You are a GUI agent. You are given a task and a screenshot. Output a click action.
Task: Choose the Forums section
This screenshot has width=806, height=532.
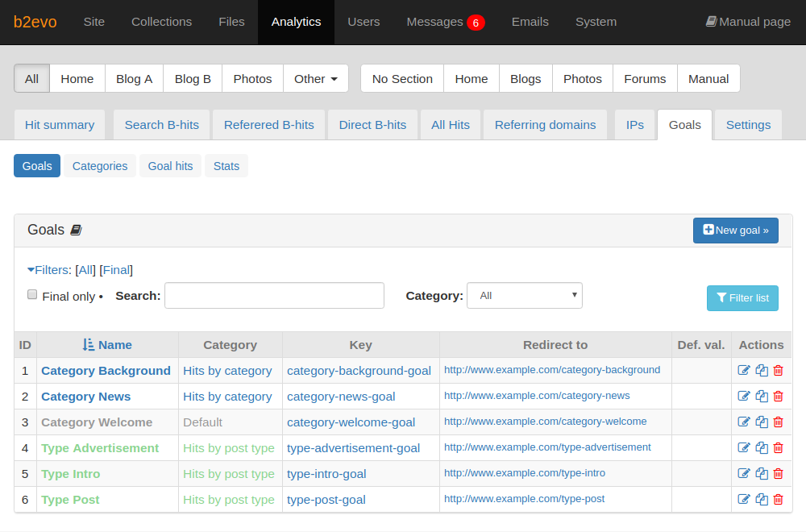click(645, 79)
